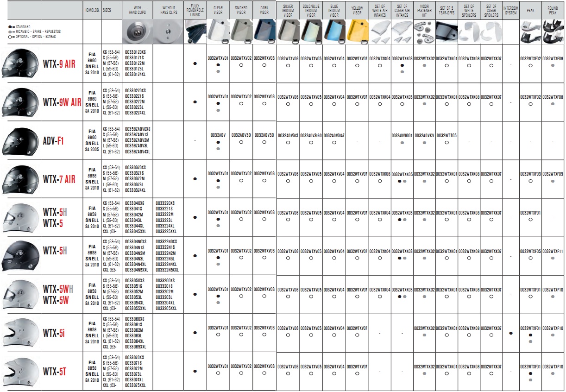This screenshot has width=566, height=392.
Task: Select the FULLY REMOVABLE LINING header
Action: click(x=195, y=10)
